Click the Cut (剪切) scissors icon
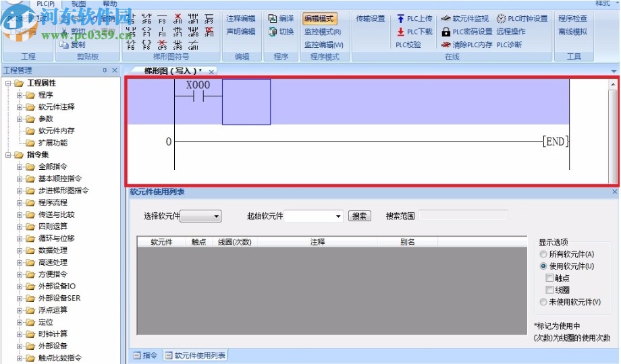 pyautogui.click(x=65, y=31)
